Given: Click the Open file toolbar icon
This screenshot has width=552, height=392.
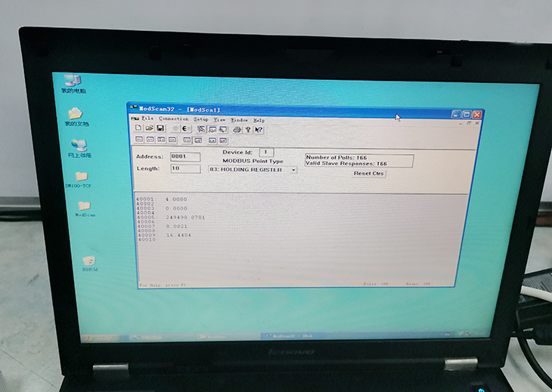Looking at the screenshot, I should (x=150, y=129).
